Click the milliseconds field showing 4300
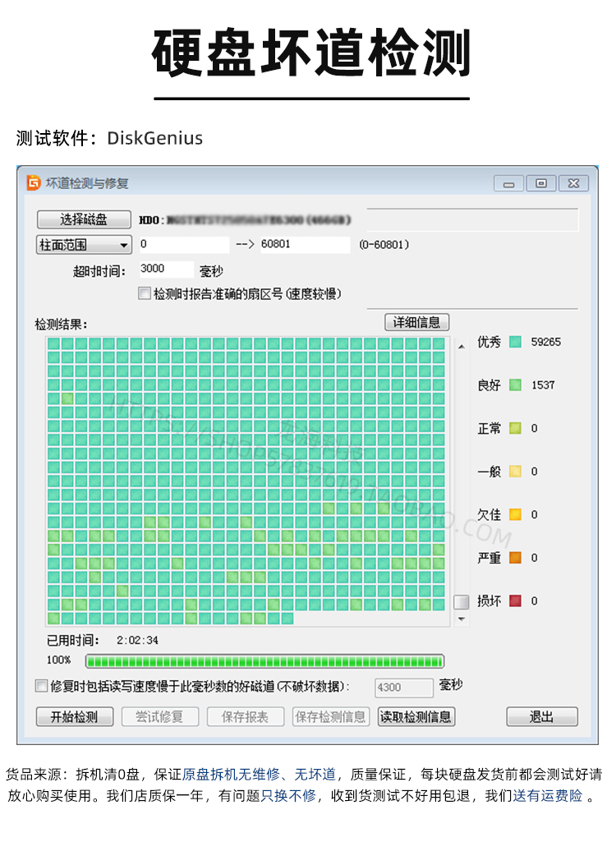The image size is (616, 842). click(x=404, y=688)
